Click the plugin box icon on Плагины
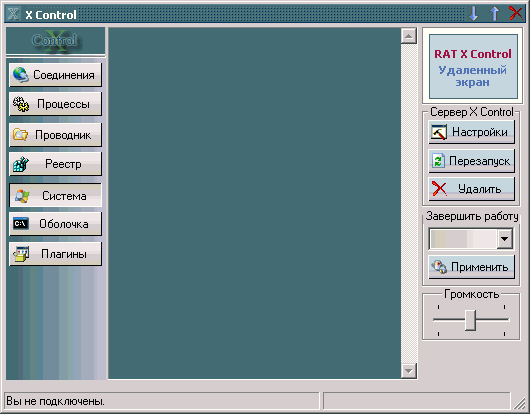 click(x=21, y=254)
